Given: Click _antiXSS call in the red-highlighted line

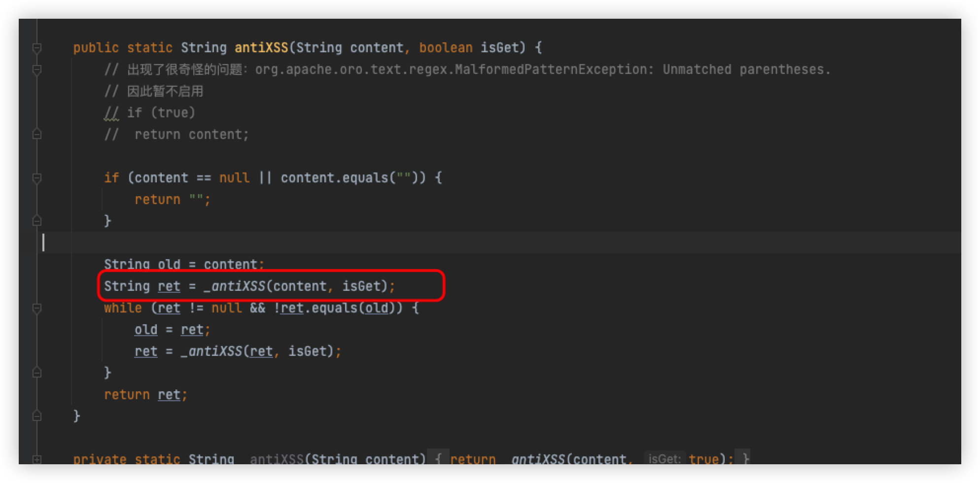Looking at the screenshot, I should pos(234,286).
